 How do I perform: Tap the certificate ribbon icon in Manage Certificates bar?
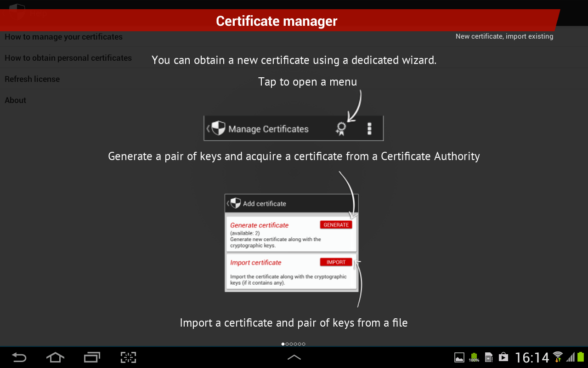coord(340,129)
